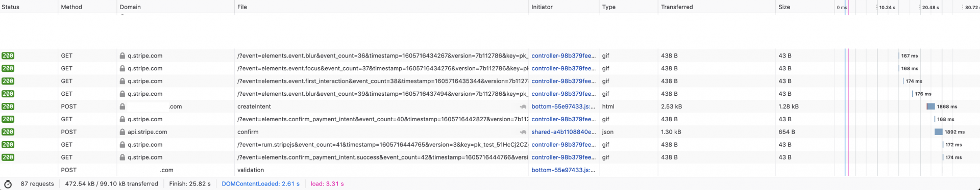Sort requests by the File column
The image size is (980, 190).
pyautogui.click(x=381, y=7)
